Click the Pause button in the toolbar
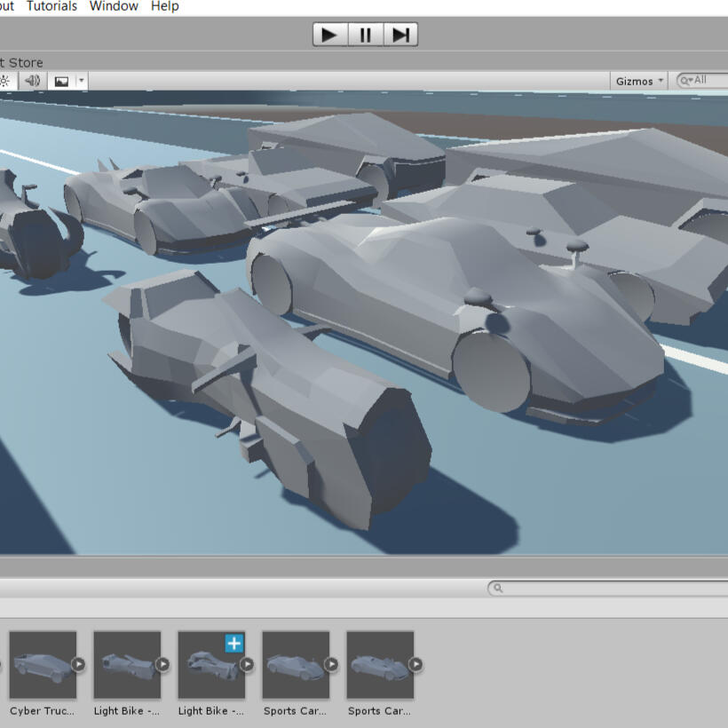 tap(365, 35)
